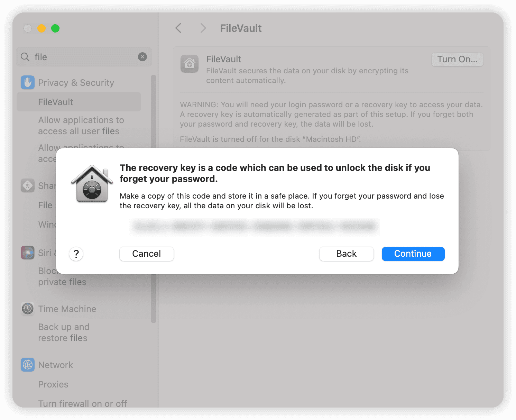Click the yellow minimize window button
516x420 pixels.
point(42,28)
